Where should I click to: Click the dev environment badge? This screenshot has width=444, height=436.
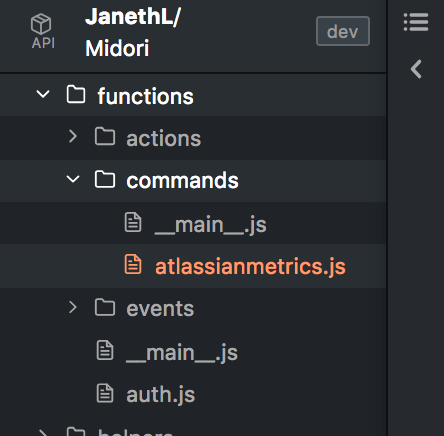click(x=343, y=31)
